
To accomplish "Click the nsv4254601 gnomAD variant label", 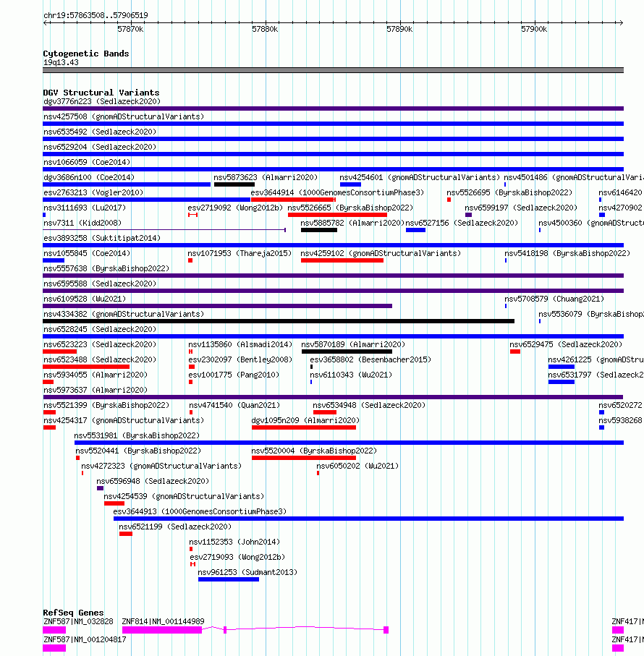I will 419,177.
